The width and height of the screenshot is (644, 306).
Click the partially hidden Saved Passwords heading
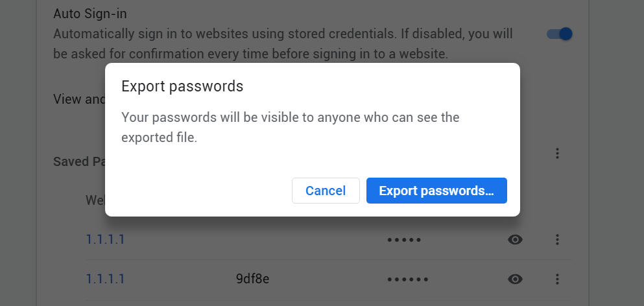click(x=79, y=161)
